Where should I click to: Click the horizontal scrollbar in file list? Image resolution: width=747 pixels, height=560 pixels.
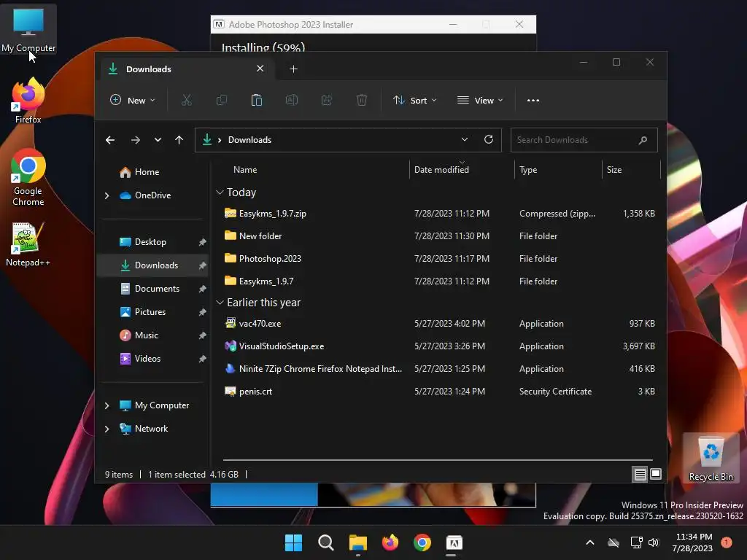(x=438, y=460)
